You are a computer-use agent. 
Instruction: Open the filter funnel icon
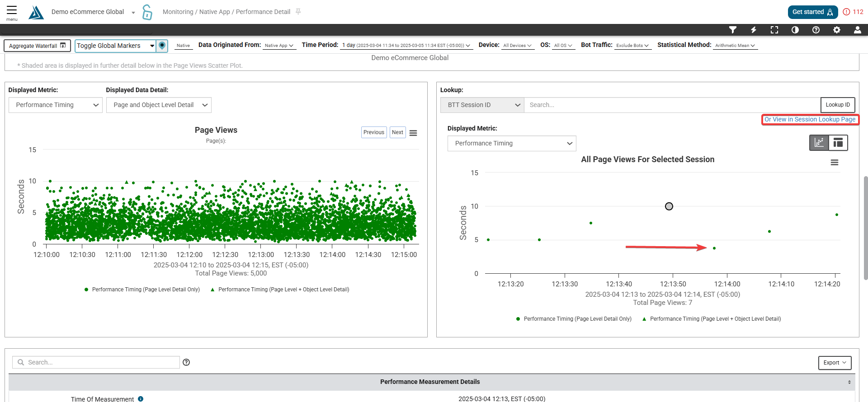pos(733,30)
